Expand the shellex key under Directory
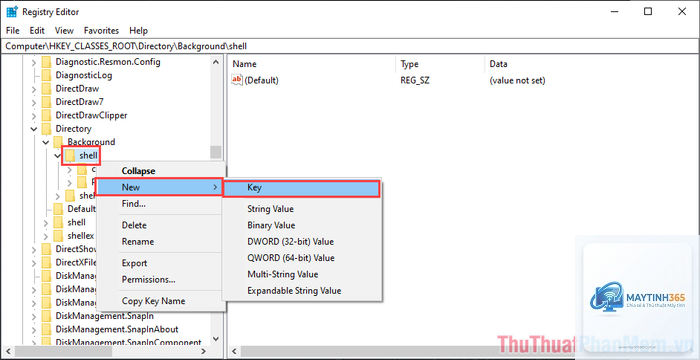 pyautogui.click(x=46, y=236)
